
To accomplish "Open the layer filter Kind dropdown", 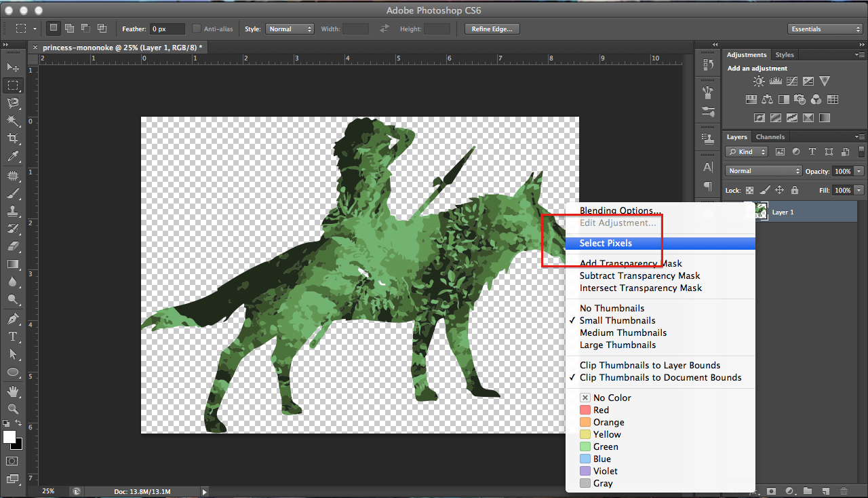I will point(747,152).
